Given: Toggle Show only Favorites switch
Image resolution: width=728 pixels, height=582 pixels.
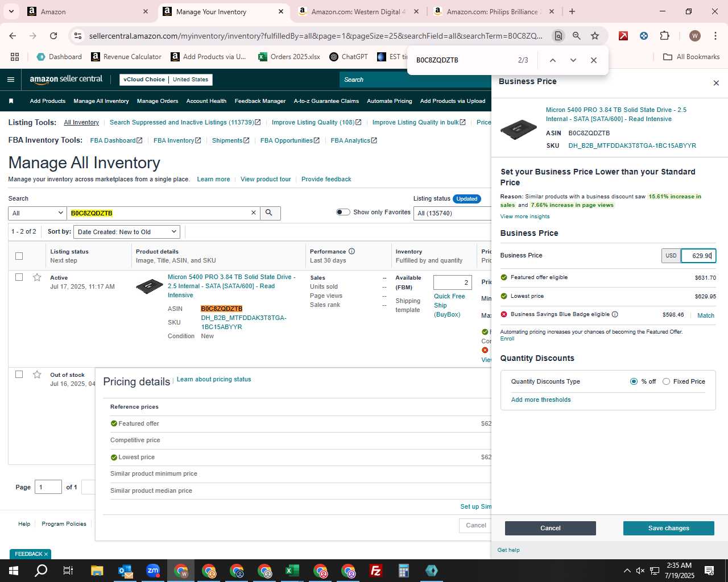Looking at the screenshot, I should [343, 212].
